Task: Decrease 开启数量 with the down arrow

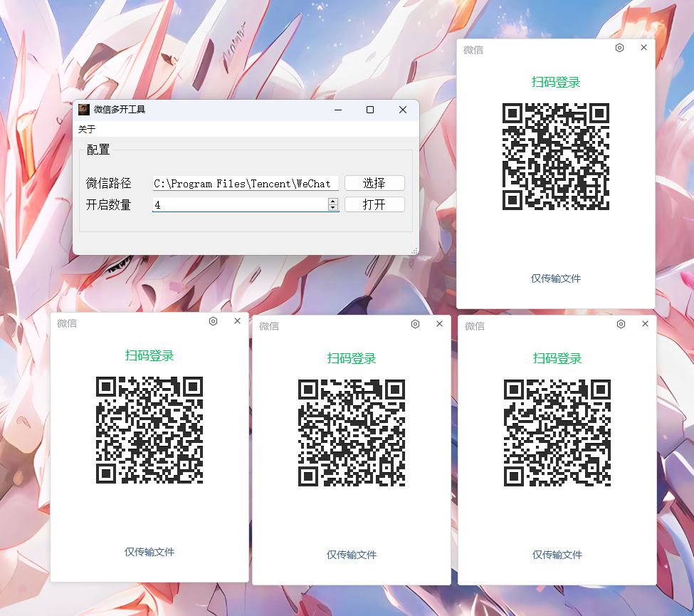Action: [332, 208]
